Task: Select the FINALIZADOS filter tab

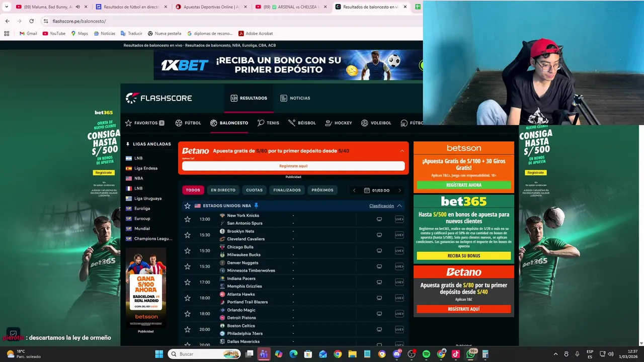Action: [287, 190]
